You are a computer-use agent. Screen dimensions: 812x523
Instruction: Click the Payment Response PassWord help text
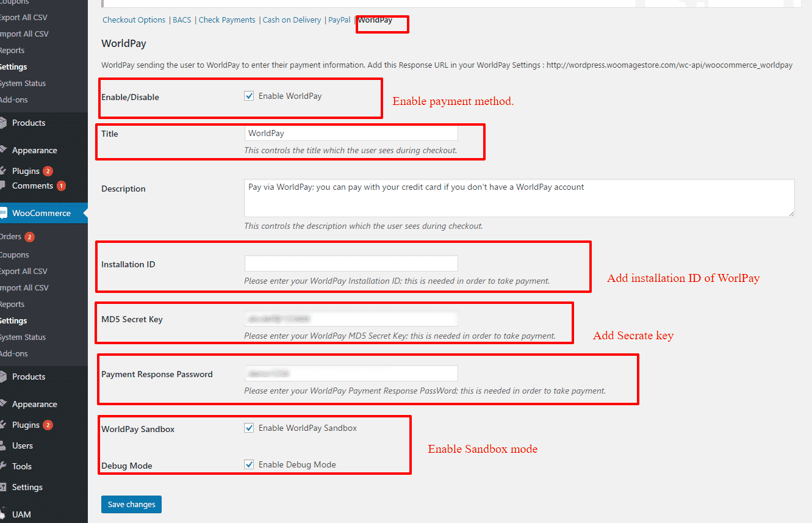[425, 391]
